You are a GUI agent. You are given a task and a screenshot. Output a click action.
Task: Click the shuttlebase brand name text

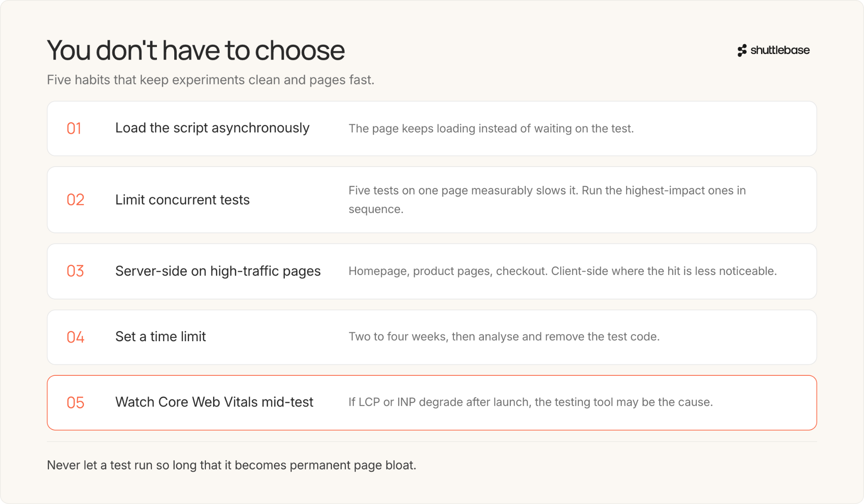(x=780, y=50)
